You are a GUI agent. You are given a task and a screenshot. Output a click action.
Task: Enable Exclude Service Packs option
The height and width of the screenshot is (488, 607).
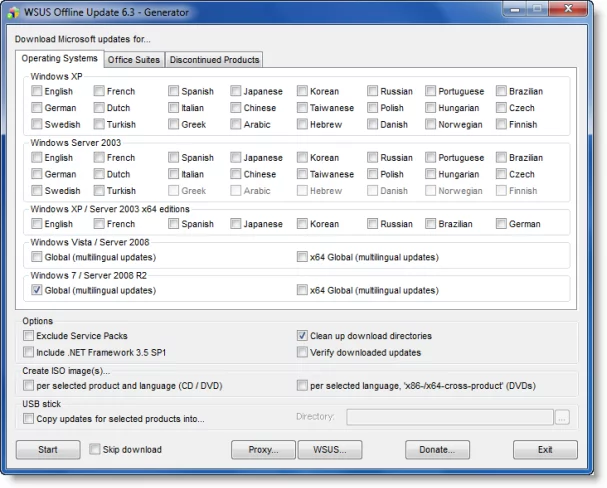click(x=28, y=336)
